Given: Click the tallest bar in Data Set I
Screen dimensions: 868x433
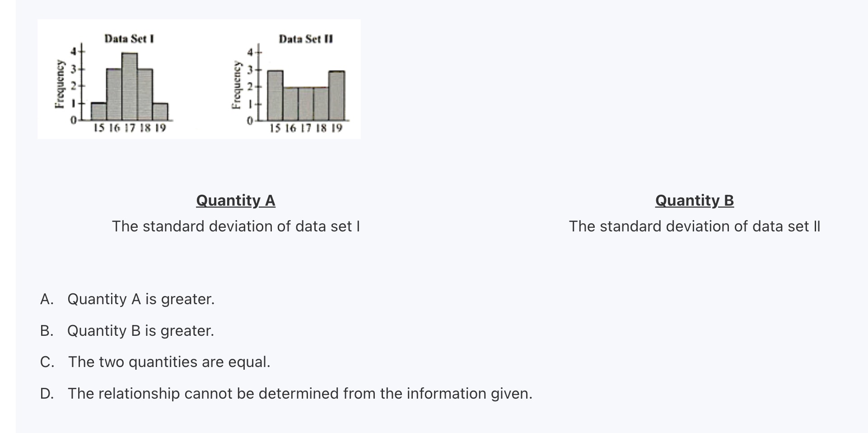Looking at the screenshot, I should [x=130, y=86].
